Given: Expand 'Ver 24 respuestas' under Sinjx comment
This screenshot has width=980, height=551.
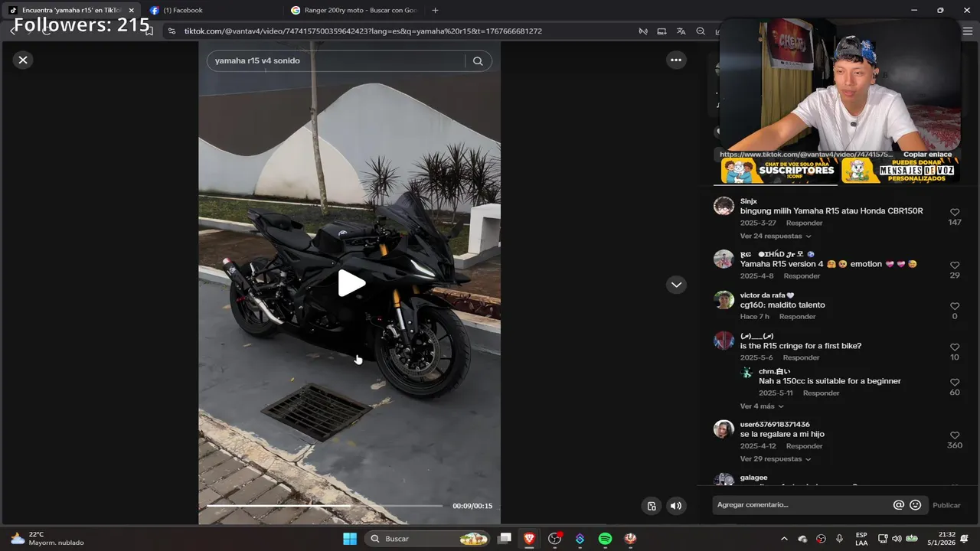Looking at the screenshot, I should click(775, 236).
